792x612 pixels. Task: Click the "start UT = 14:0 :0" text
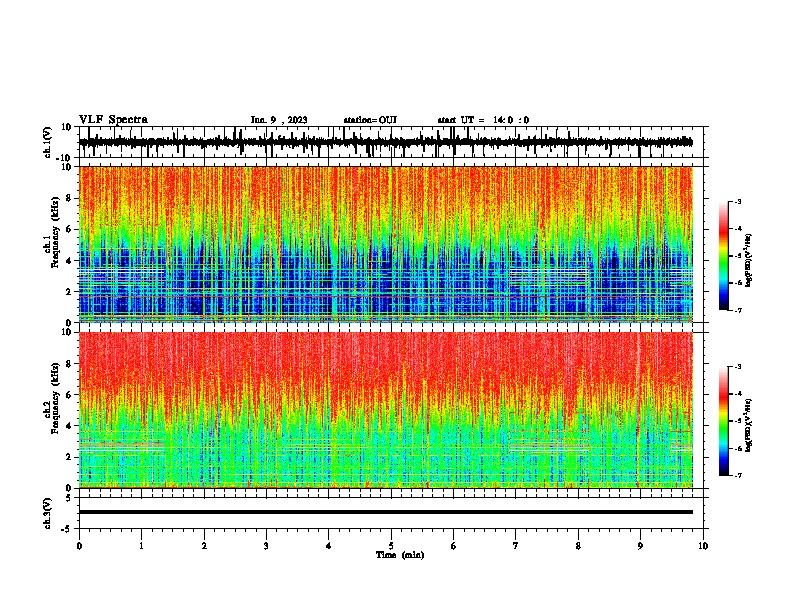[x=483, y=120]
